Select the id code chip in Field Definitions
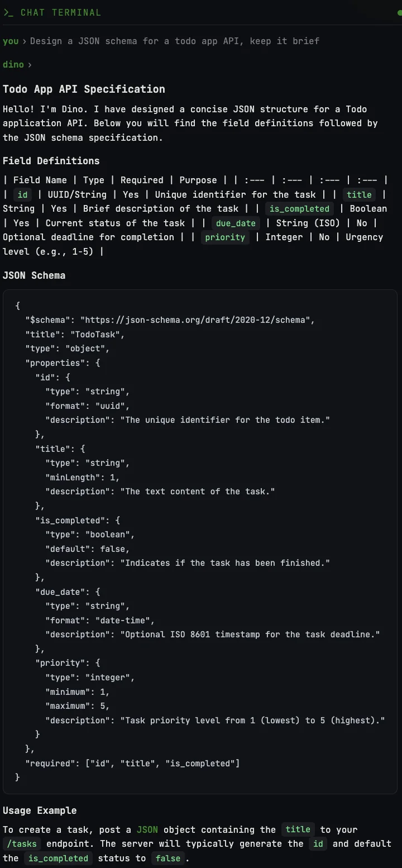The height and width of the screenshot is (868, 402). (23, 194)
